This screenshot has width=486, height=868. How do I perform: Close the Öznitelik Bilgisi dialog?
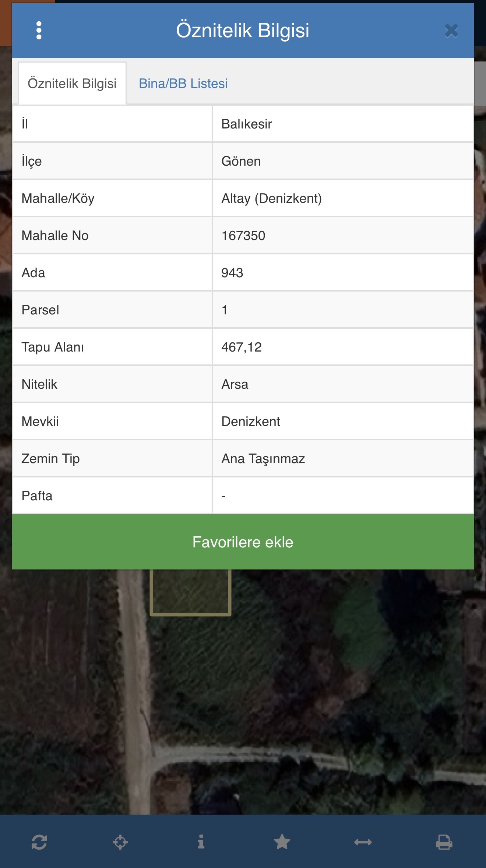[451, 31]
